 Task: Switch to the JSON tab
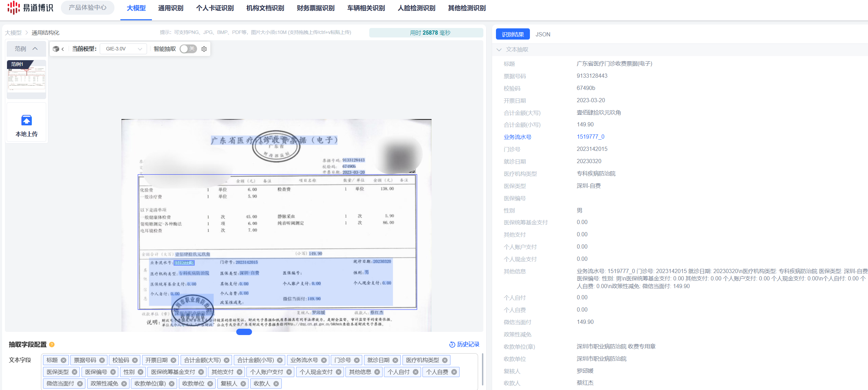(542, 34)
